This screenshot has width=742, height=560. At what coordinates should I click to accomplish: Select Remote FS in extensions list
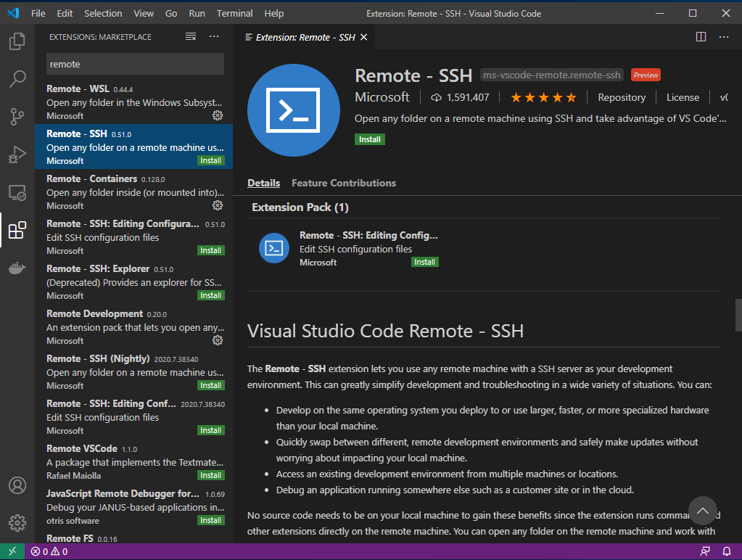pyautogui.click(x=134, y=539)
